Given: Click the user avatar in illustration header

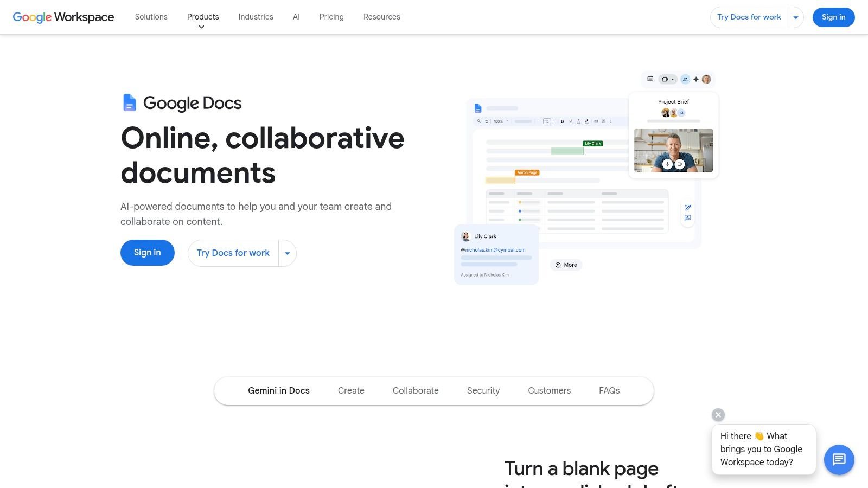Looking at the screenshot, I should pos(706,79).
